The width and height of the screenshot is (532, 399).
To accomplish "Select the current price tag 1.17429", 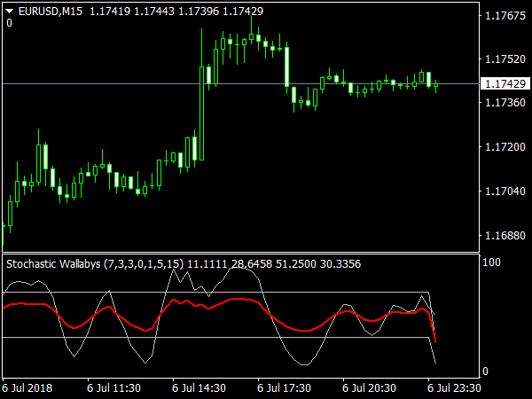I will click(x=505, y=83).
